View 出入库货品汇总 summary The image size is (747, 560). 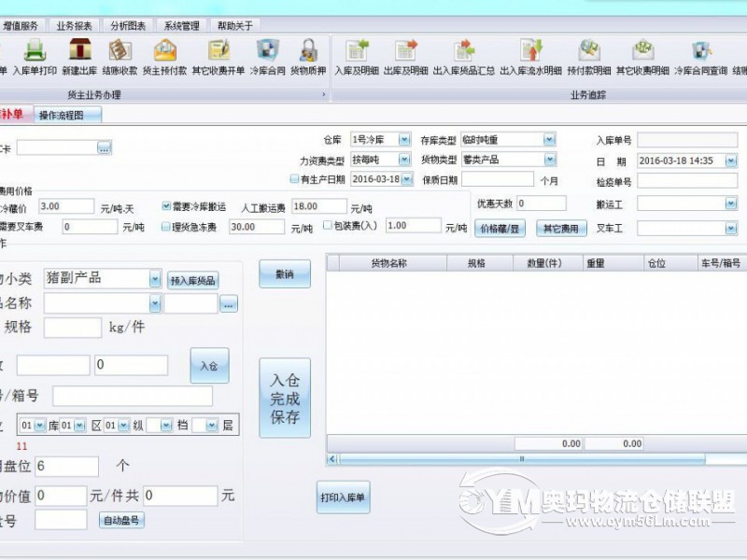click(463, 57)
